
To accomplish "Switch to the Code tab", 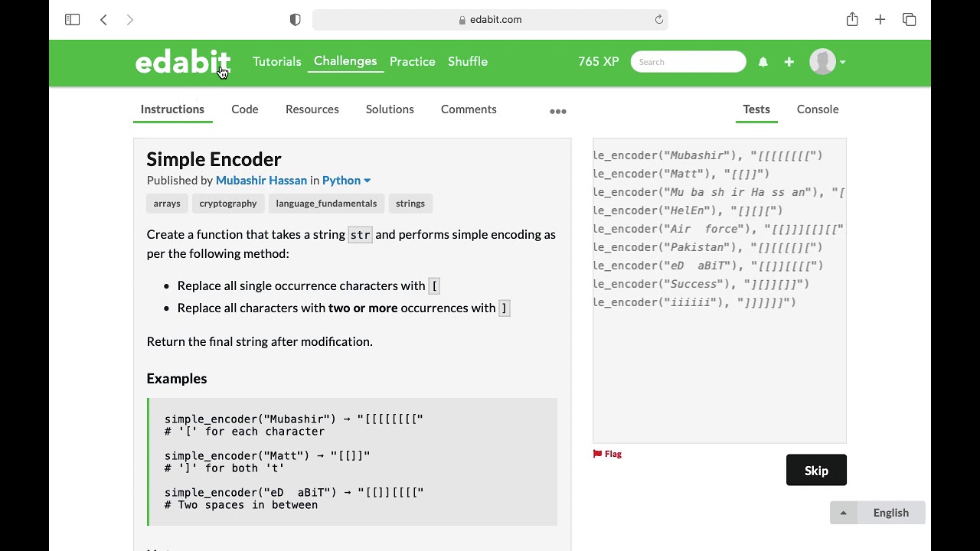I will (x=245, y=109).
